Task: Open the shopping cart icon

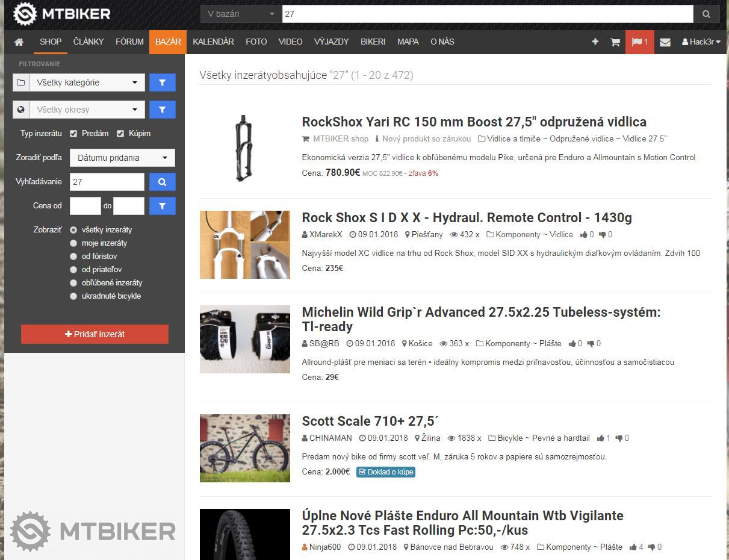Action: 615,42
